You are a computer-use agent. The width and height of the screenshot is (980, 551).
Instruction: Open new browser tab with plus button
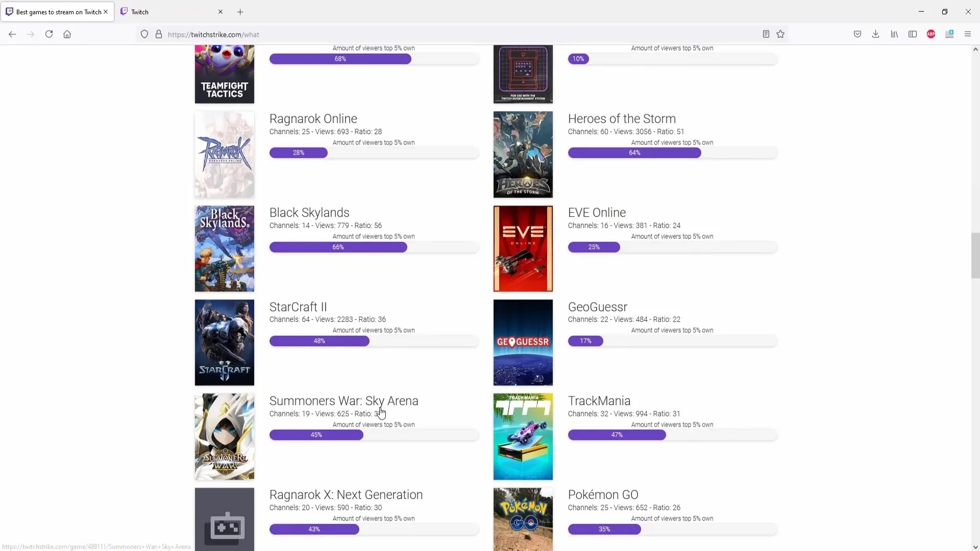[240, 11]
